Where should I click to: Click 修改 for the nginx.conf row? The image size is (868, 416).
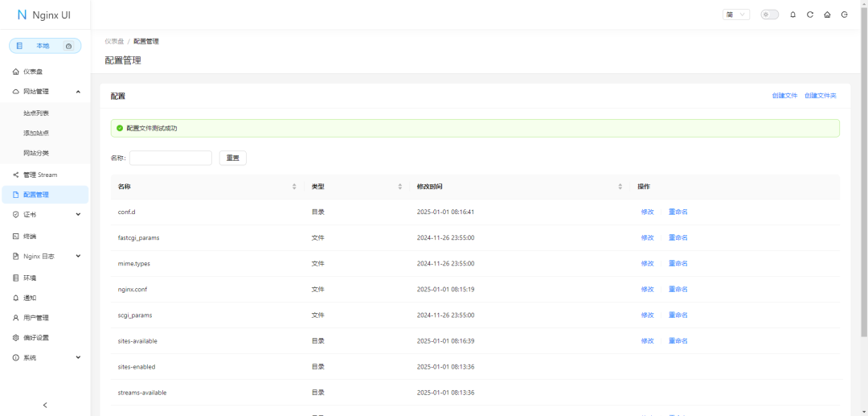coord(647,290)
